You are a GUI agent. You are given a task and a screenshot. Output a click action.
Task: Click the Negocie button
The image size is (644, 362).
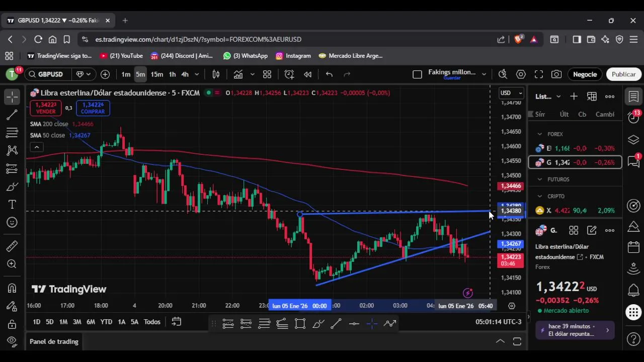585,74
